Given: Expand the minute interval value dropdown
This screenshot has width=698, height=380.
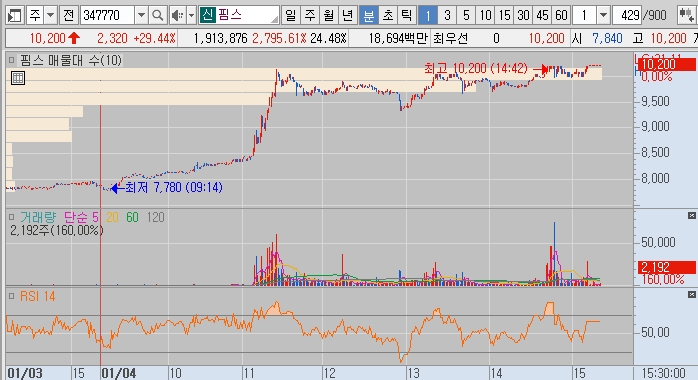Looking at the screenshot, I should (603, 16).
